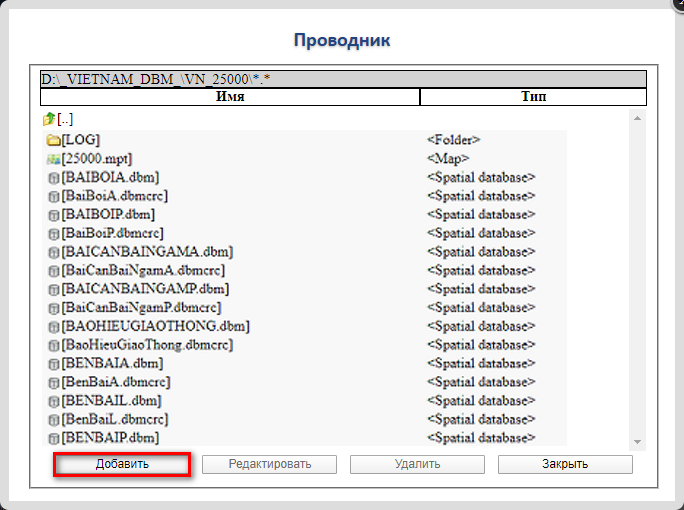The width and height of the screenshot is (684, 510).
Task: Click the parent directory up-arrow icon
Action: click(49, 119)
